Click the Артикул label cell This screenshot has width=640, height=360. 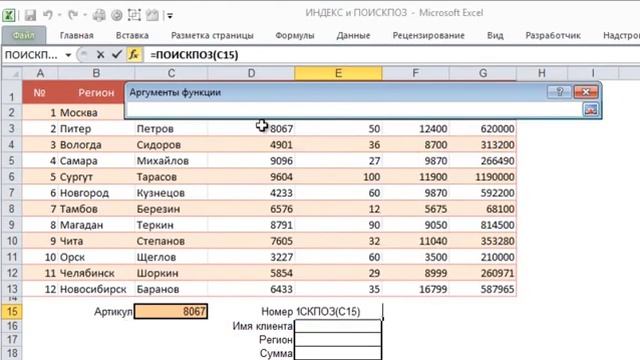[x=96, y=311]
